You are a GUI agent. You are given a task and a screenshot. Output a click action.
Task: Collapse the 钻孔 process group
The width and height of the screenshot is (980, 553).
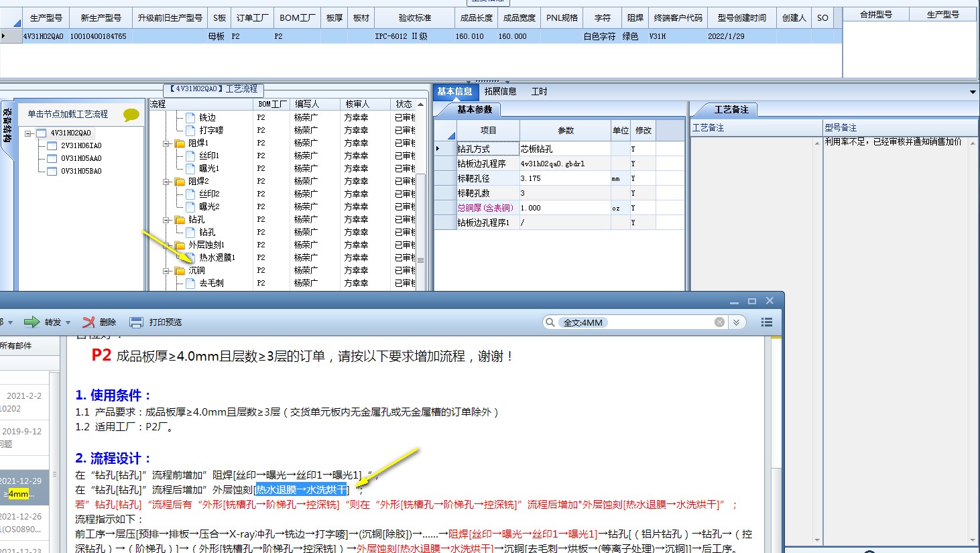click(166, 220)
